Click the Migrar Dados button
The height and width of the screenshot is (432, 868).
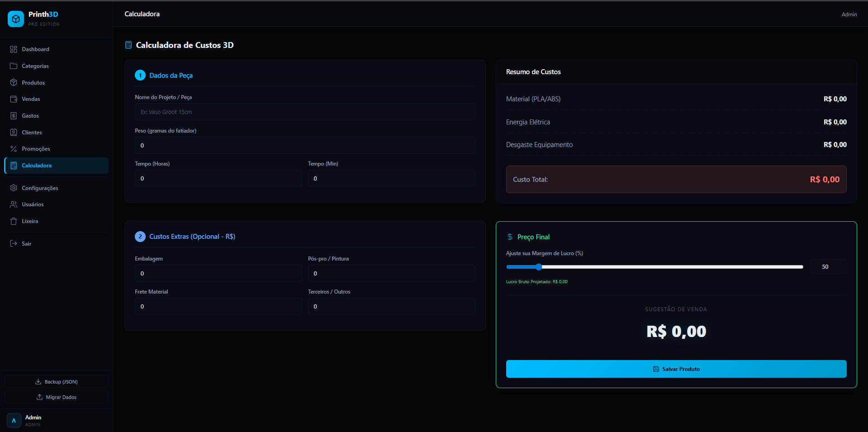(57, 397)
